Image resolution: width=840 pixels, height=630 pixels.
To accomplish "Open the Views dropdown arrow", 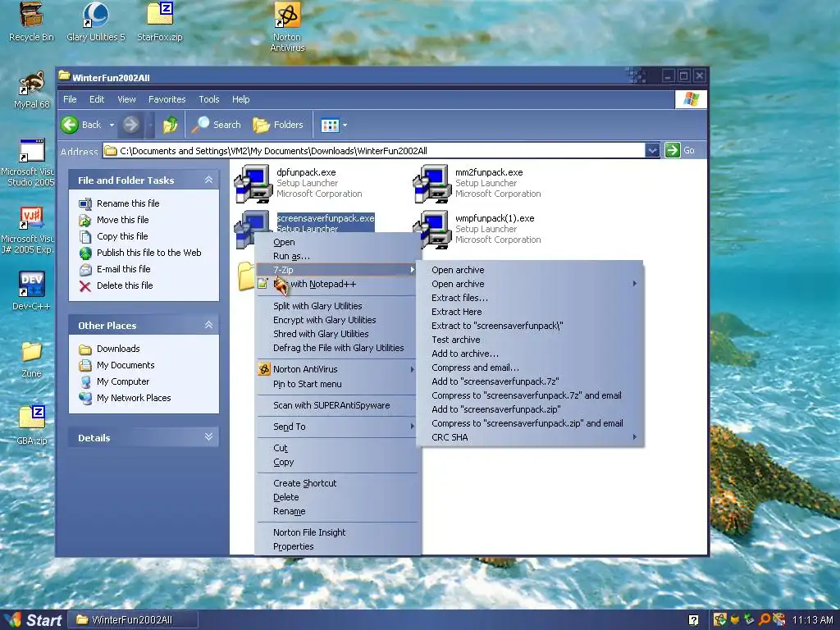I will click(x=345, y=126).
